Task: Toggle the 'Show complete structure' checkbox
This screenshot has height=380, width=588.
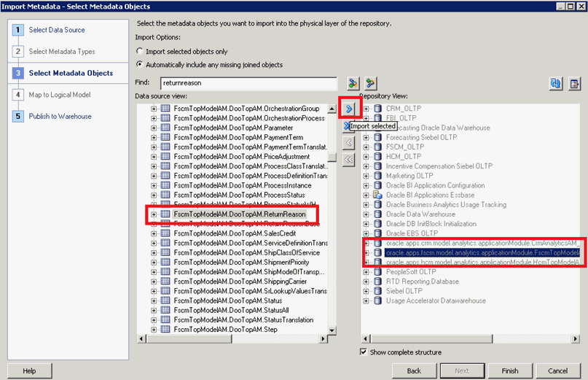Action: [x=364, y=352]
